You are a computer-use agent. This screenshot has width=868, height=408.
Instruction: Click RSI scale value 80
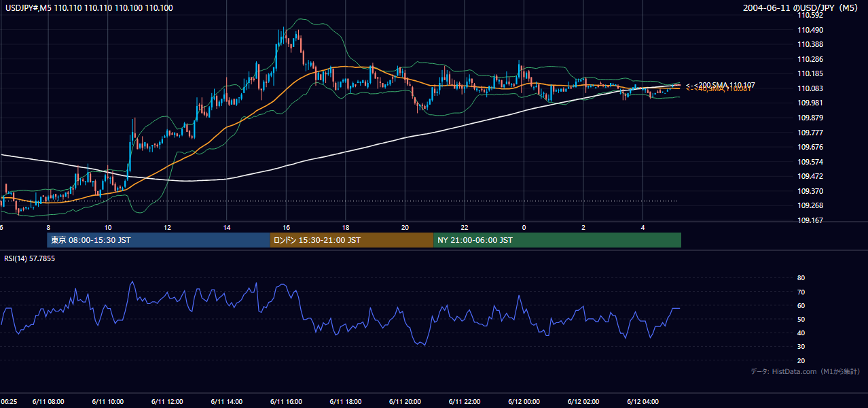801,278
